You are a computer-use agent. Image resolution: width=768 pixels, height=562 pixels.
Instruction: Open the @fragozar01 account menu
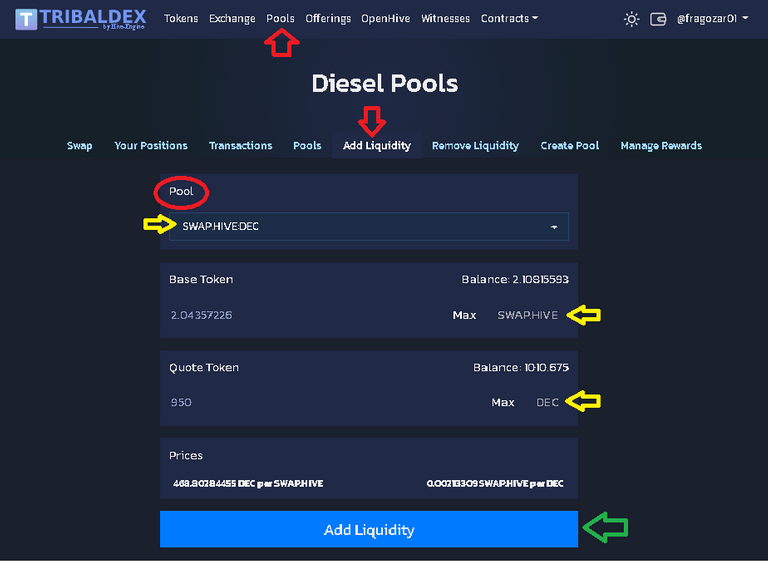[x=712, y=19]
